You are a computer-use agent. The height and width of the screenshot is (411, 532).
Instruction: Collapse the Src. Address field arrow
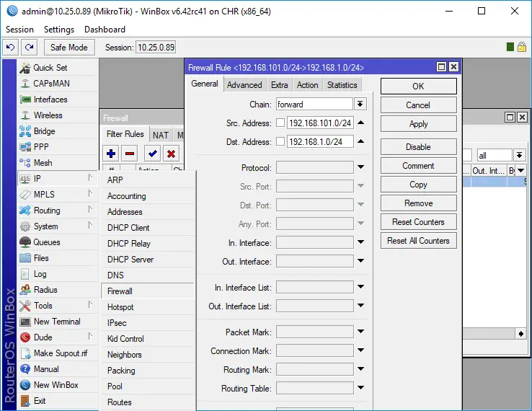click(x=360, y=123)
